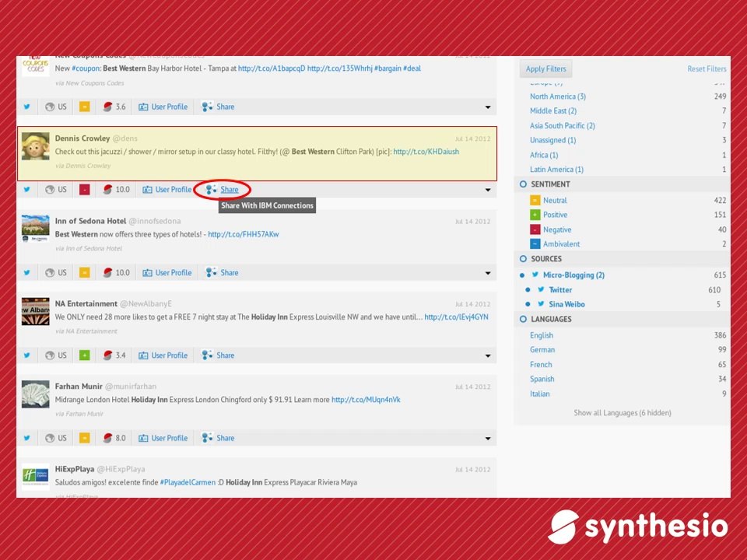Image resolution: width=747 pixels, height=560 pixels.
Task: Filter by Middle East region
Action: coord(553,111)
